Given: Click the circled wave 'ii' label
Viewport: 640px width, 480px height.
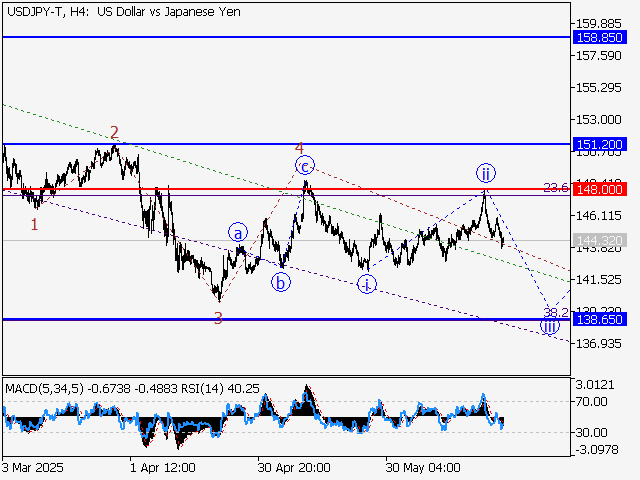Looking at the screenshot, I should 484,173.
